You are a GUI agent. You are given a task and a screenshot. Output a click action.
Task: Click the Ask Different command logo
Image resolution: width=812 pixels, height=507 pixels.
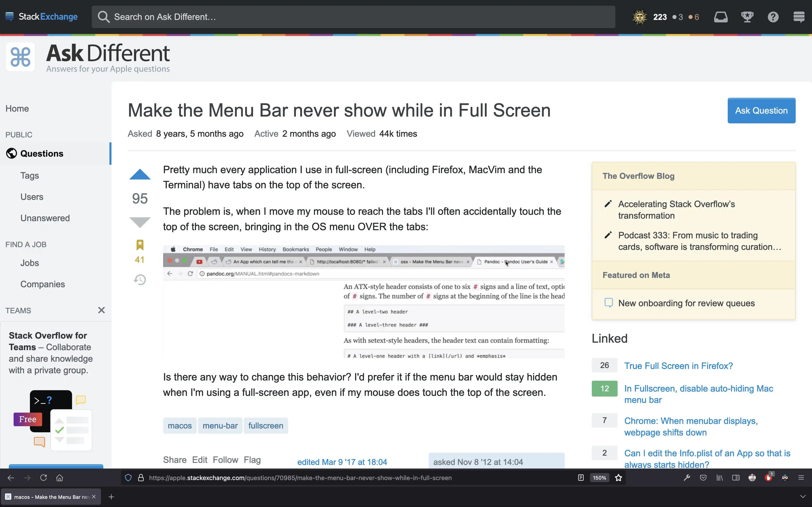click(20, 57)
